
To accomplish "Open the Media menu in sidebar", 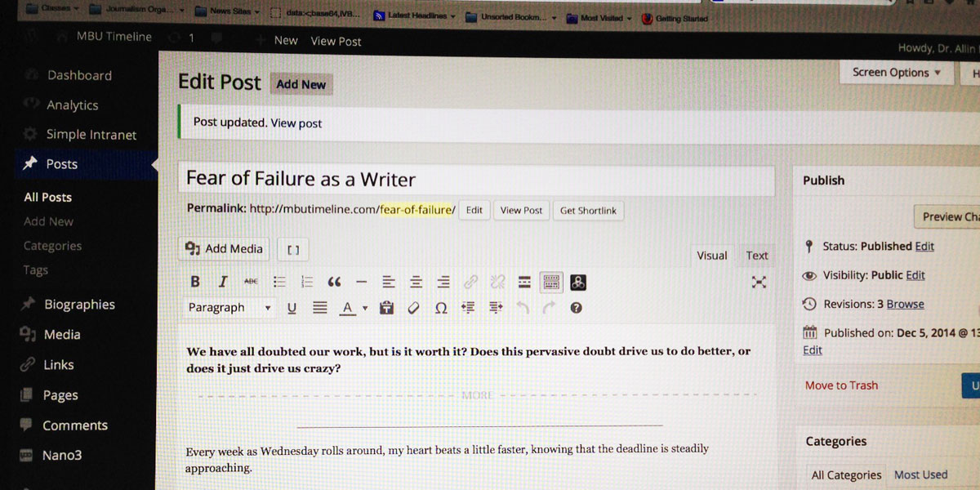I will (62, 334).
